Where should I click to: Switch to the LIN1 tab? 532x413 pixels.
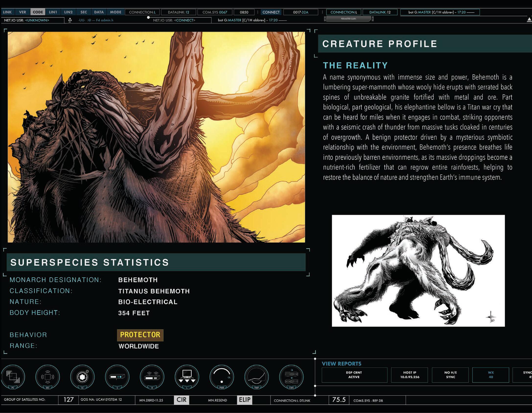point(52,12)
